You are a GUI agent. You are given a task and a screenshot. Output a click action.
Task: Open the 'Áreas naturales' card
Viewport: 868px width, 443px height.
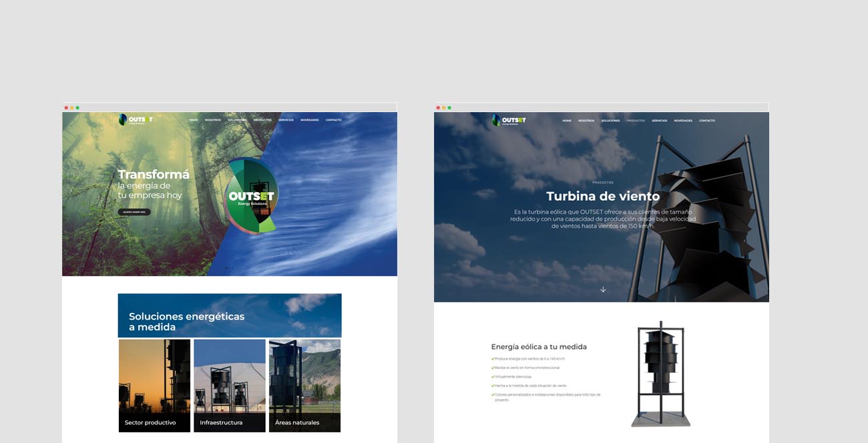tap(304, 386)
